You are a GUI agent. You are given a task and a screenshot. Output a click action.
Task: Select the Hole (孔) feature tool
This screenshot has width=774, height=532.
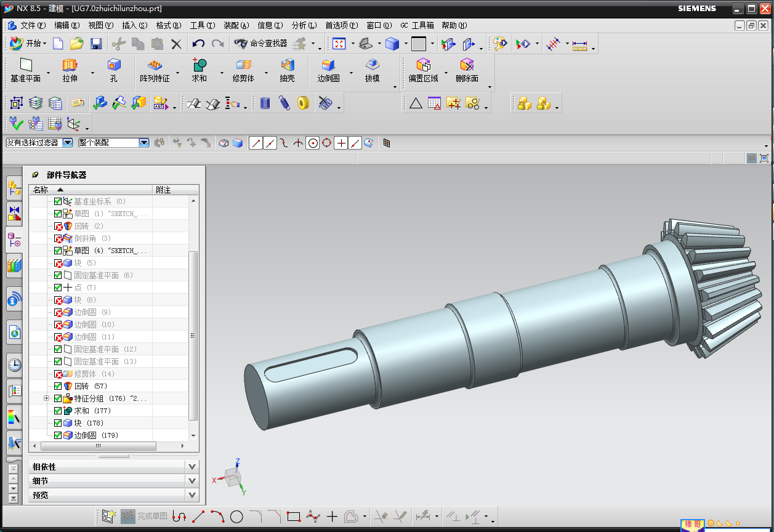[114, 65]
